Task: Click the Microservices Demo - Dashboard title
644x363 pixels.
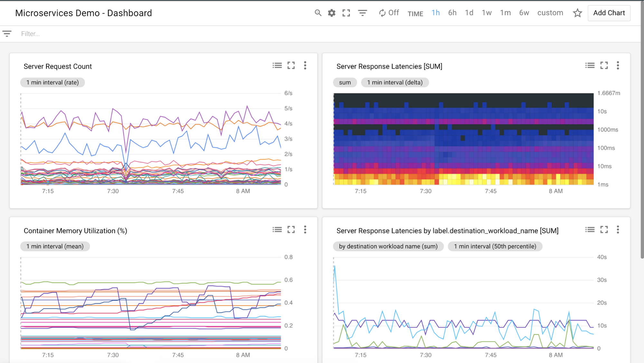Action: pos(83,13)
